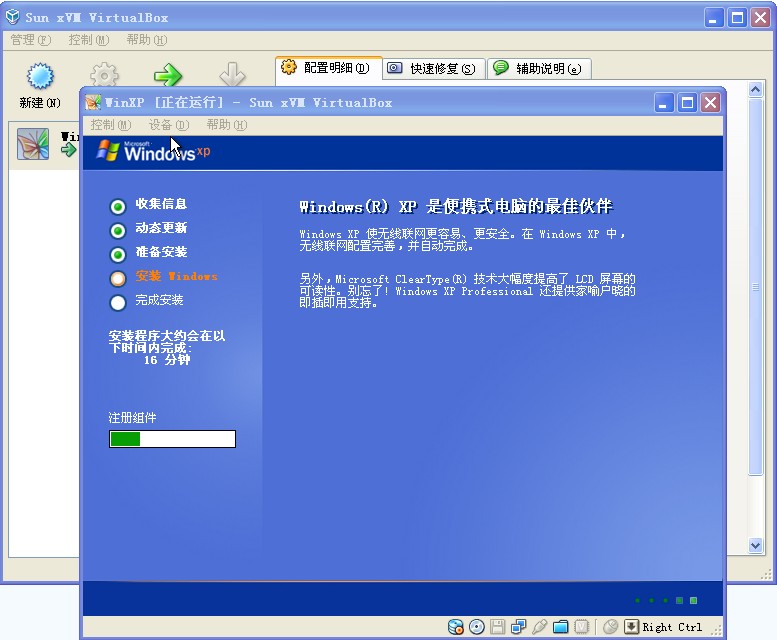Click the green Start arrow toolbar icon
Viewport: 777px width, 640px height.
[x=168, y=75]
